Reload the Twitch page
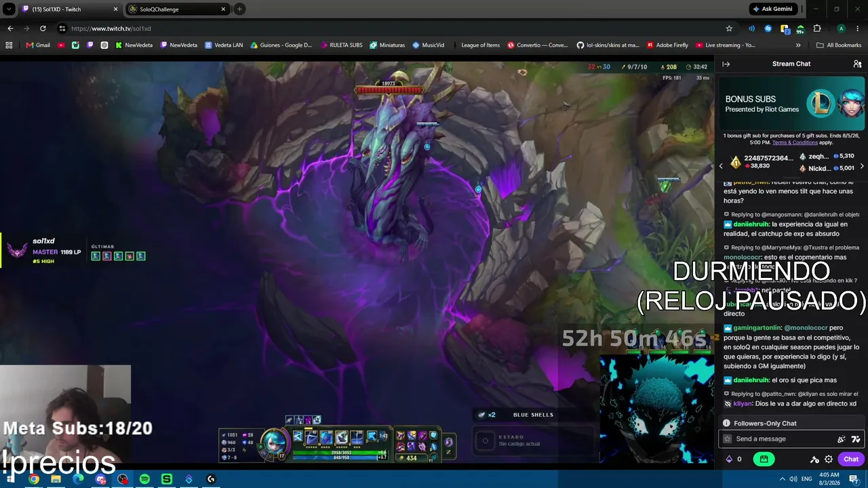The height and width of the screenshot is (488, 868). (43, 28)
